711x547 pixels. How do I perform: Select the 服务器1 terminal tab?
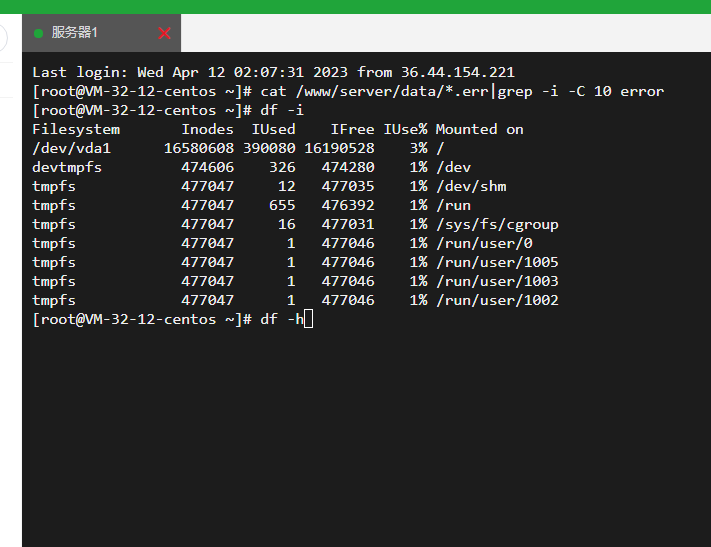pyautogui.click(x=101, y=33)
